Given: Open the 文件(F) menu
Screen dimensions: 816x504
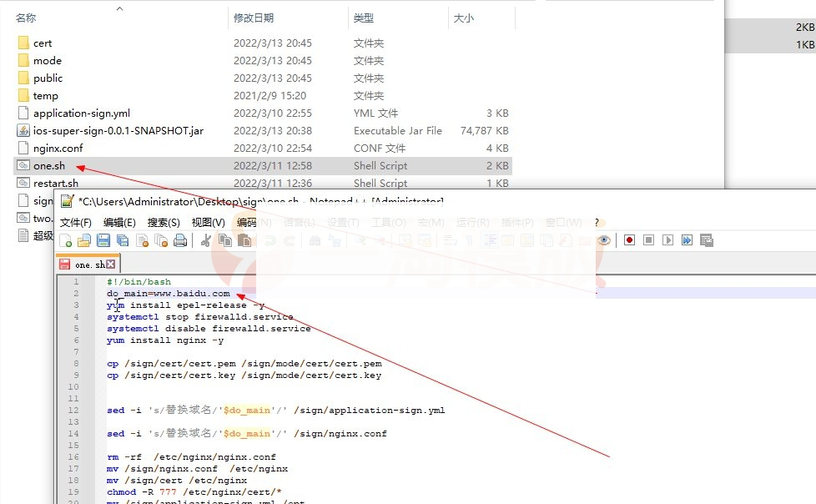Looking at the screenshot, I should [x=76, y=222].
